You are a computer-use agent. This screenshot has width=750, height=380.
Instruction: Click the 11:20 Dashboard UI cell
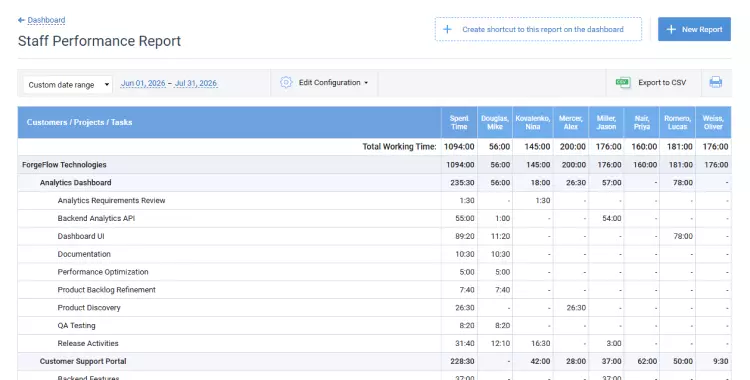[x=500, y=236]
